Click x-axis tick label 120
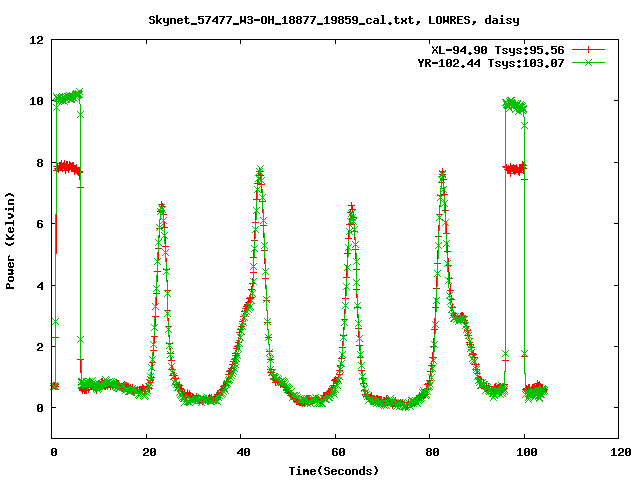The height and width of the screenshot is (480, 640). coord(620,452)
